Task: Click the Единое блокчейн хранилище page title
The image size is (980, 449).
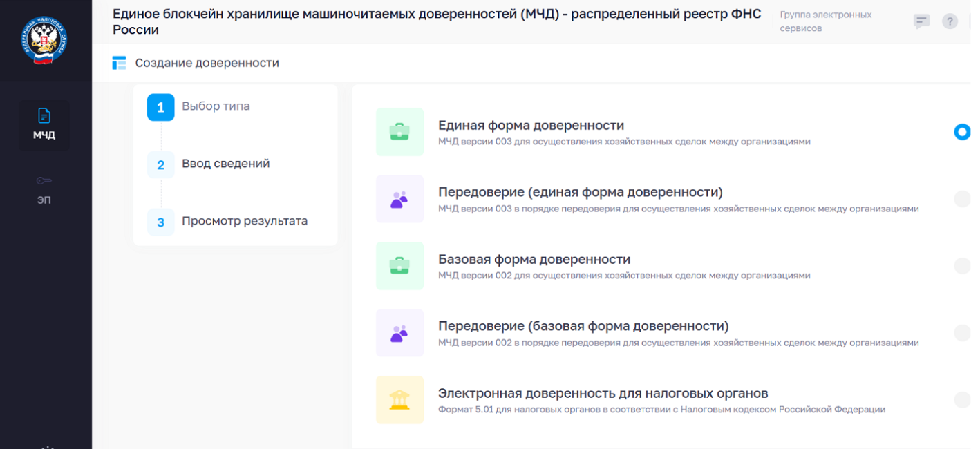Action: (x=437, y=21)
